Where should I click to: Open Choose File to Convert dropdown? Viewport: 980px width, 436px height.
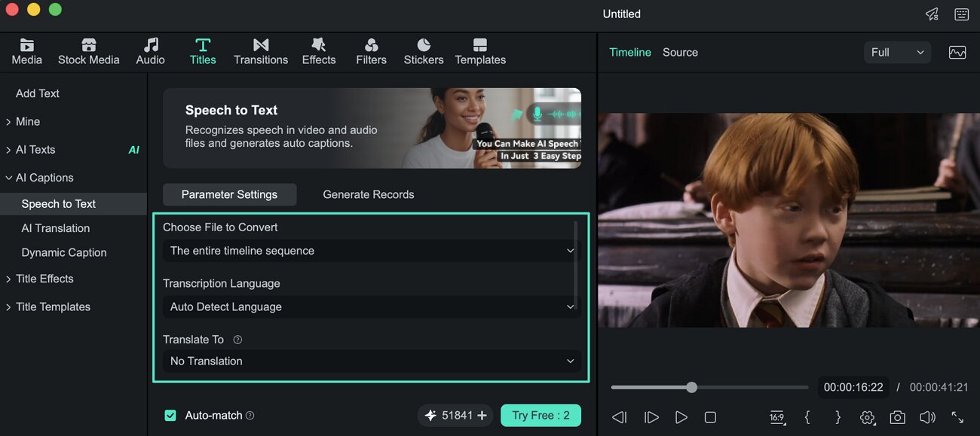[x=372, y=251]
